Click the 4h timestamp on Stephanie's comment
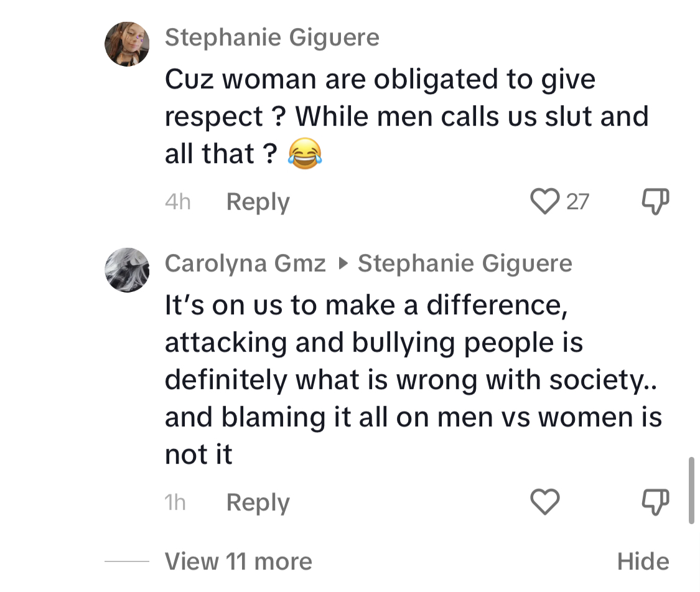The height and width of the screenshot is (592, 700). (178, 202)
